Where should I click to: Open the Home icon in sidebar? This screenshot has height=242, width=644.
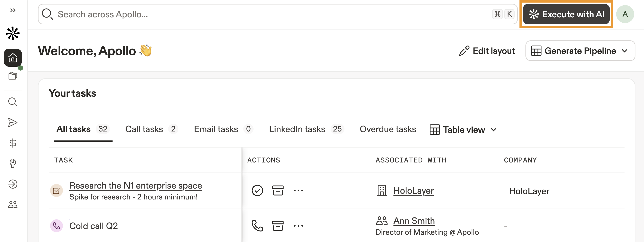point(13,58)
